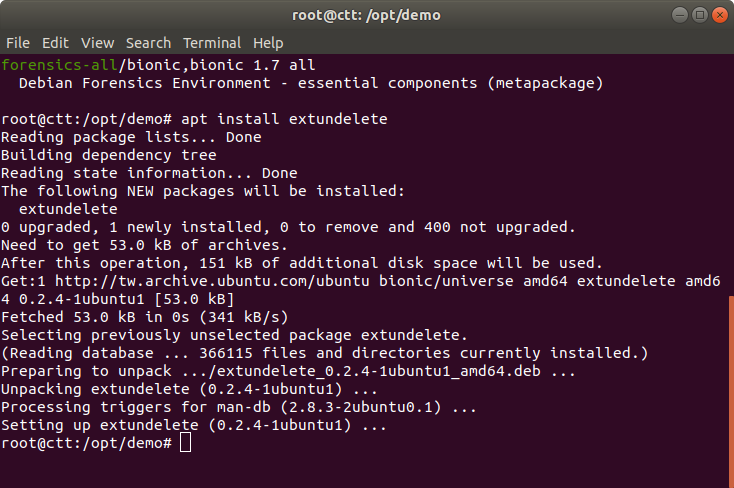Open the Search menu

(x=148, y=43)
